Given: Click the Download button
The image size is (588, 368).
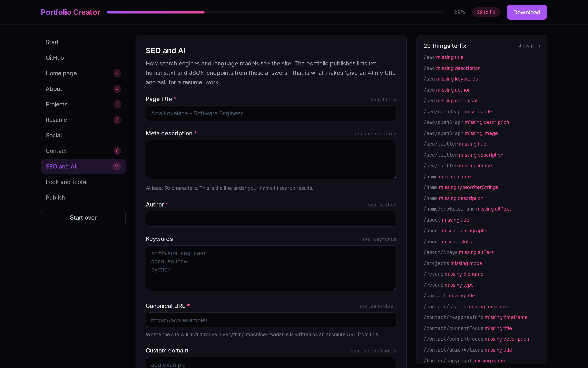Looking at the screenshot, I should pyautogui.click(x=527, y=12).
